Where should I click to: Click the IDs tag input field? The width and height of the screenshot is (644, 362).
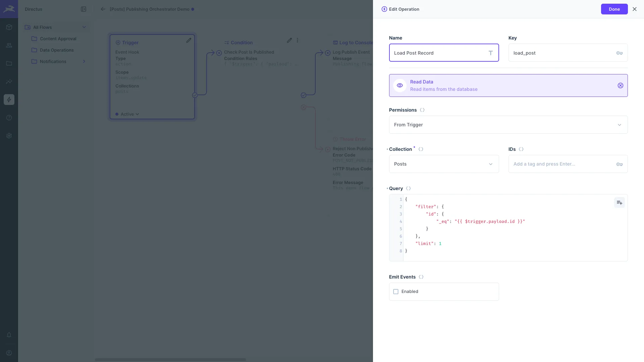click(568, 164)
